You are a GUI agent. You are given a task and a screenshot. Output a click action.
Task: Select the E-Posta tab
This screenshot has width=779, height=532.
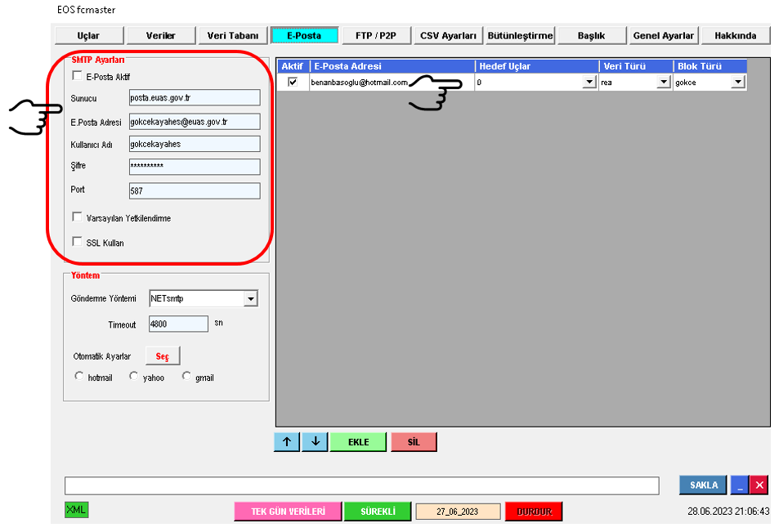pyautogui.click(x=305, y=36)
